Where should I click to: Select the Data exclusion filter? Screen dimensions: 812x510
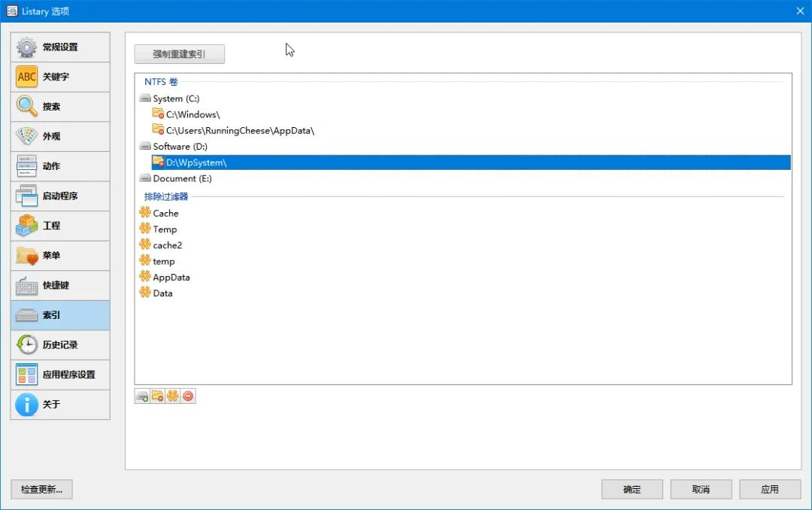pos(162,293)
